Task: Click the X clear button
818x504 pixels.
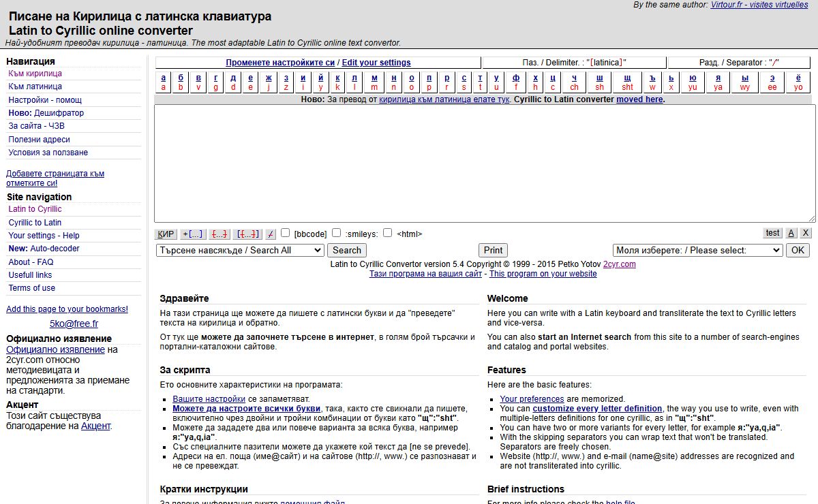Action: click(806, 233)
